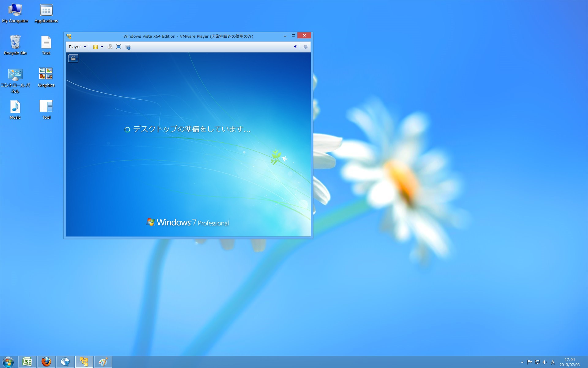588x368 pixels.
Task: Click the volume speaker tray icon
Action: click(545, 362)
